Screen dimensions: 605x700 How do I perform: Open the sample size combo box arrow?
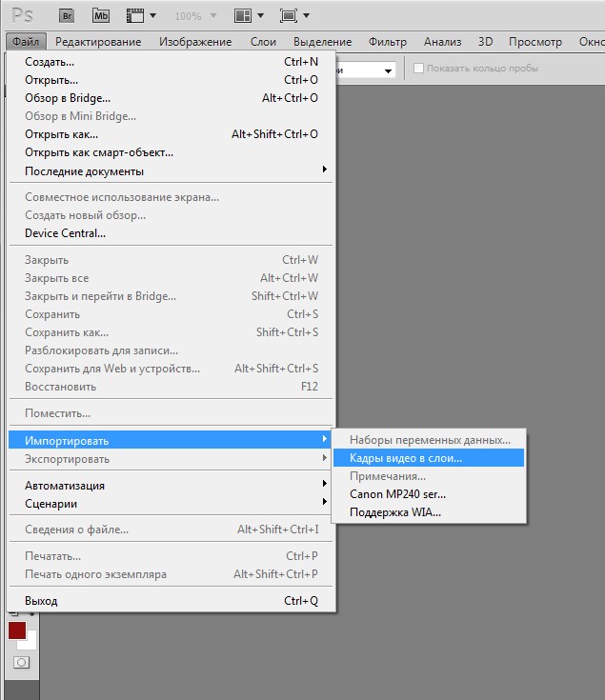click(388, 70)
